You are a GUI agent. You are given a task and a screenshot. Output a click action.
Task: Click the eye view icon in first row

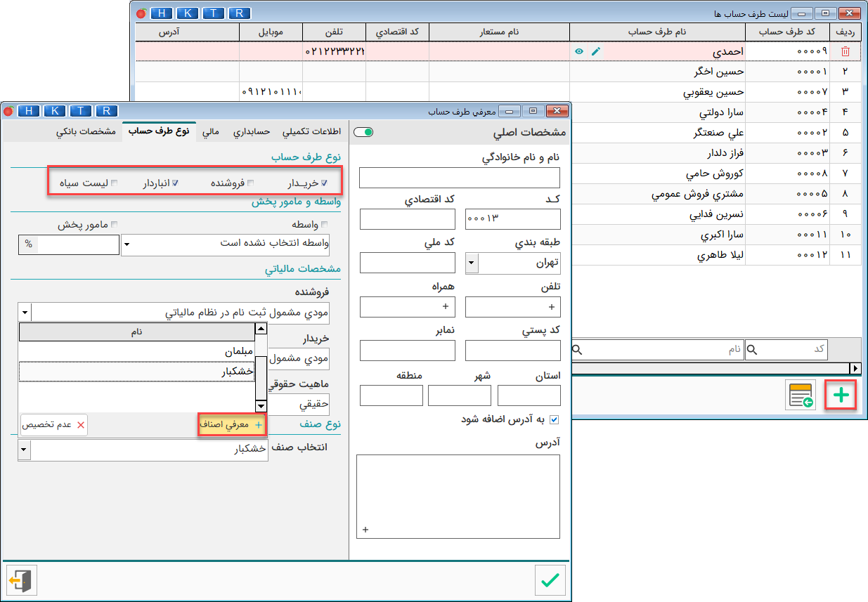point(579,51)
